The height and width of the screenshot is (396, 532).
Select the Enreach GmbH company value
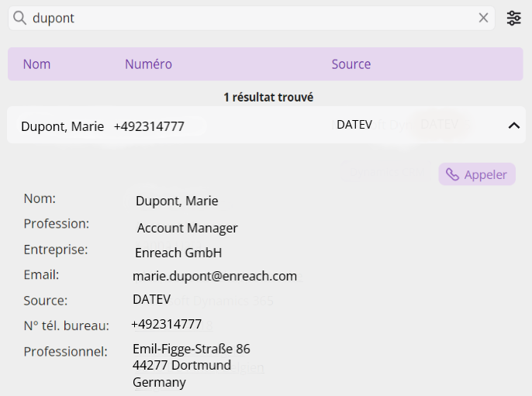pyautogui.click(x=178, y=253)
